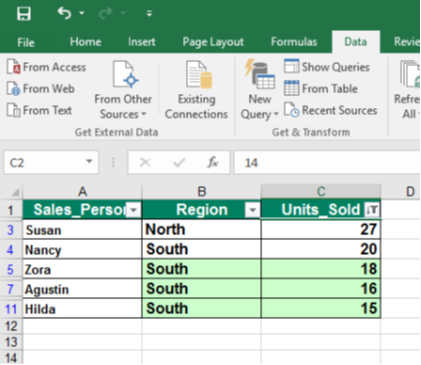Click the South cell in Nancy's row

click(201, 249)
